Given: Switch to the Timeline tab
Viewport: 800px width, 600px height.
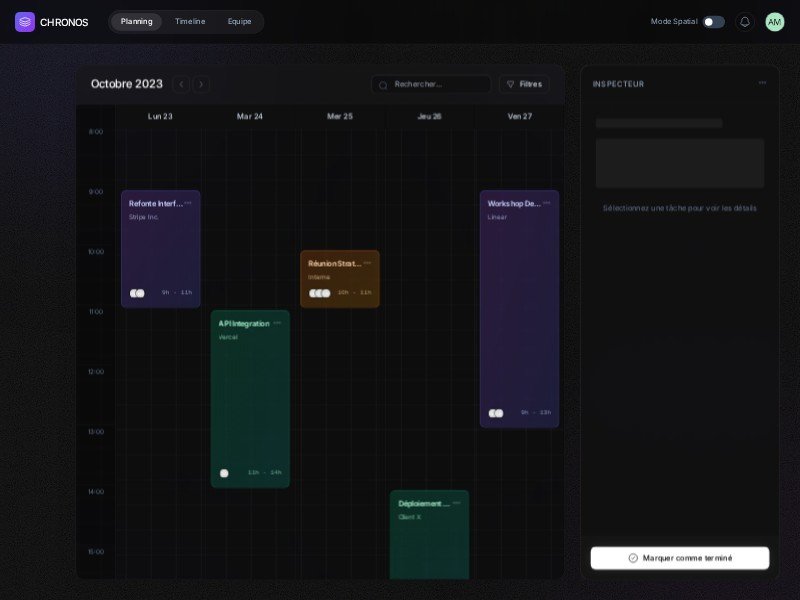Looking at the screenshot, I should click(x=190, y=22).
